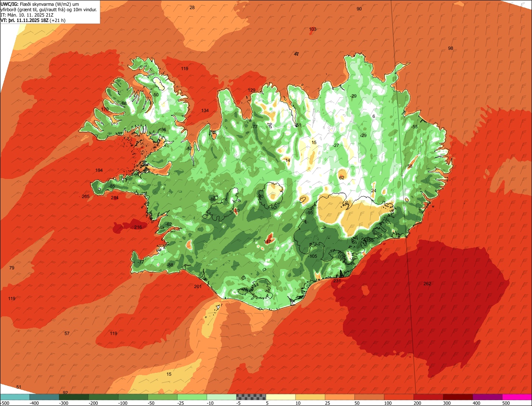This screenshot has width=532, height=406.
Task: Click the '47' value north of Iceland
Action: pos(297,54)
